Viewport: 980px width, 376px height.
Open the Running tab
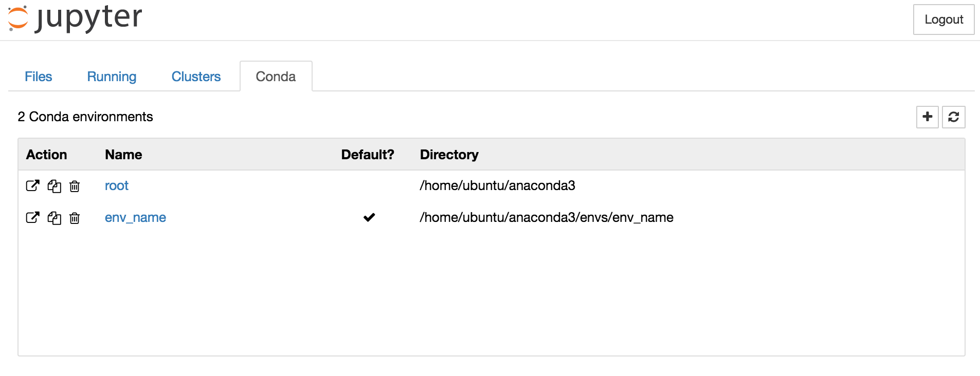pyautogui.click(x=112, y=77)
